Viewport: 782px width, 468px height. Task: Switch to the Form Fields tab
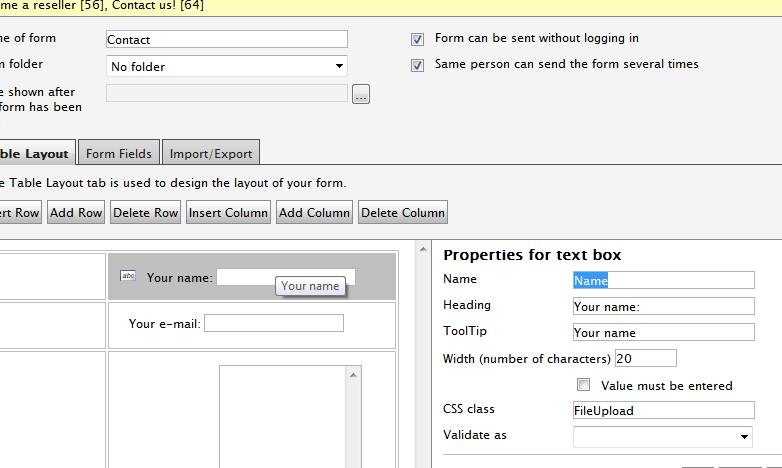point(119,154)
